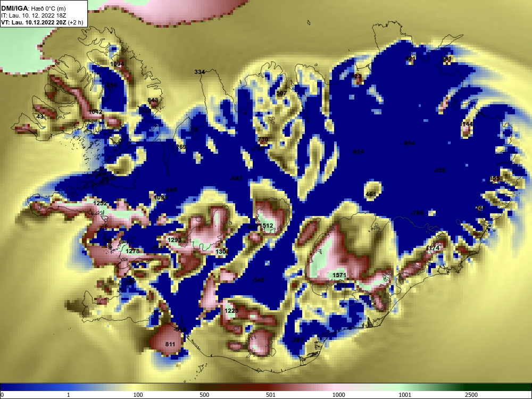Click the 1278 value label
532x399 pixels.
[x=132, y=252]
